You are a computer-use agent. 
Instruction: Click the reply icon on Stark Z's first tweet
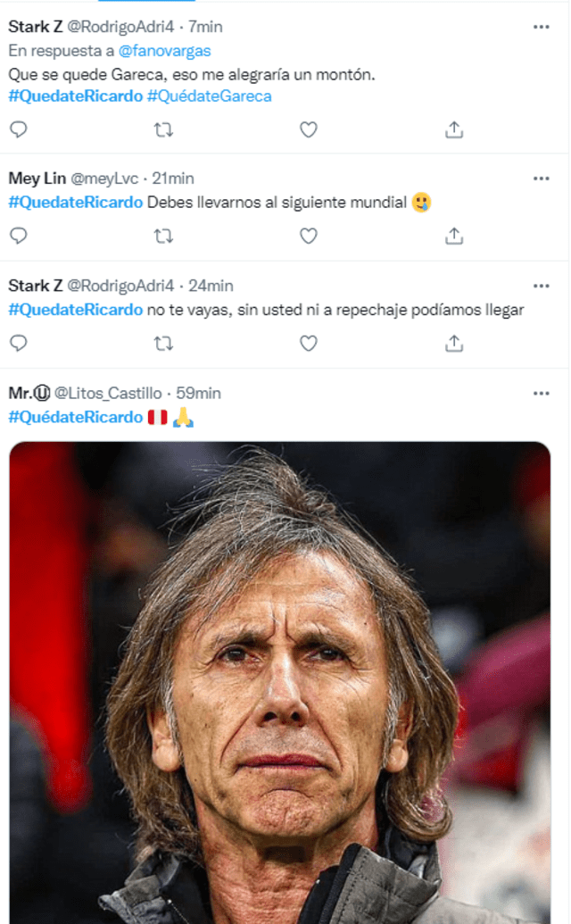click(x=19, y=129)
